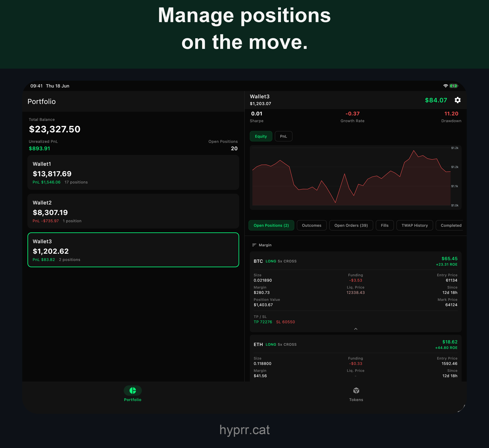Switch to the Fills tab

coord(384,225)
